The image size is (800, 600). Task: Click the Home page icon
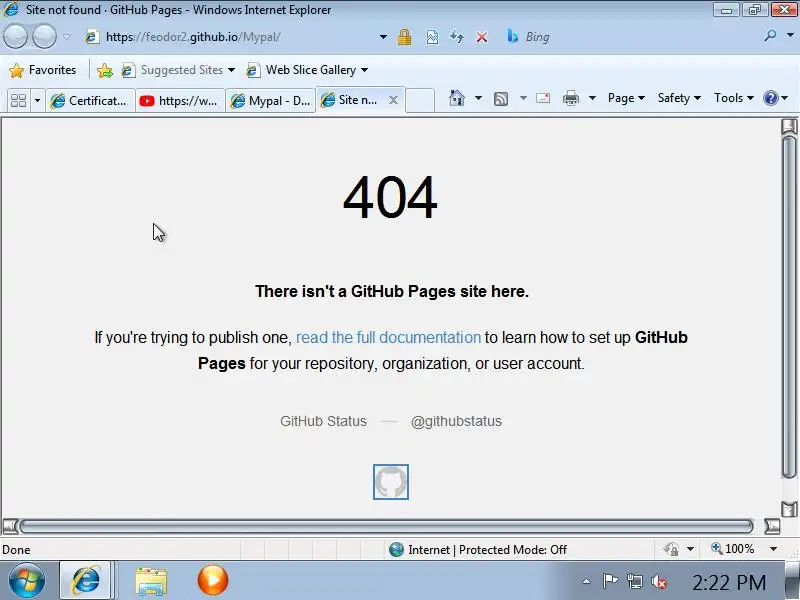pos(457,98)
